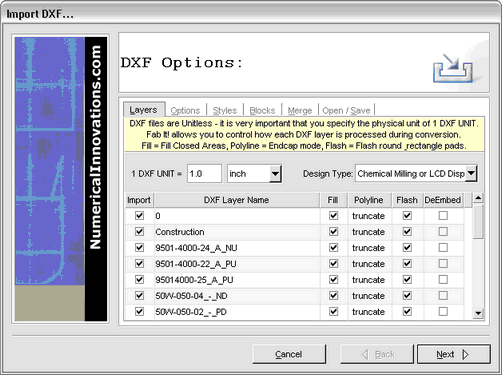Screen dimensions: 502x375
Task: Toggle Fill for 9501-4000-24_A_NU
Action: [x=333, y=248]
